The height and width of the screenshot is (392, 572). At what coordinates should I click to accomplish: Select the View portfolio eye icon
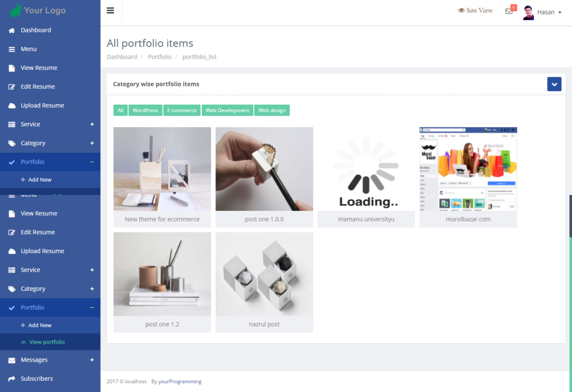coord(23,342)
